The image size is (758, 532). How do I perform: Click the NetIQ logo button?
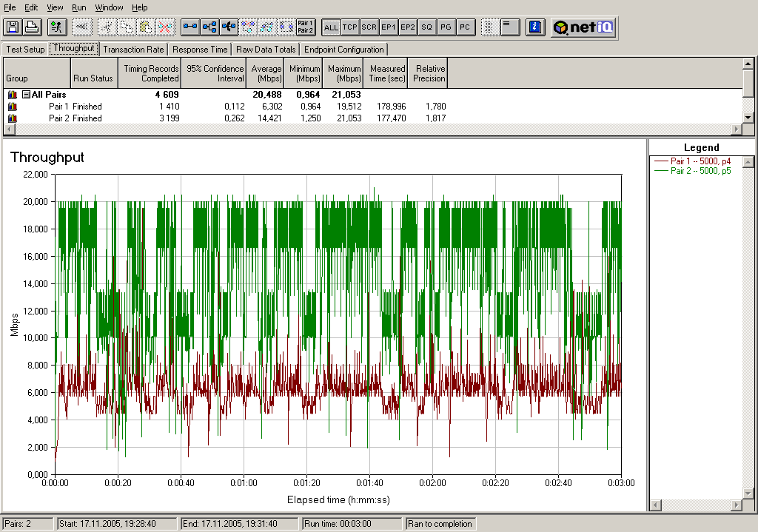coord(583,27)
